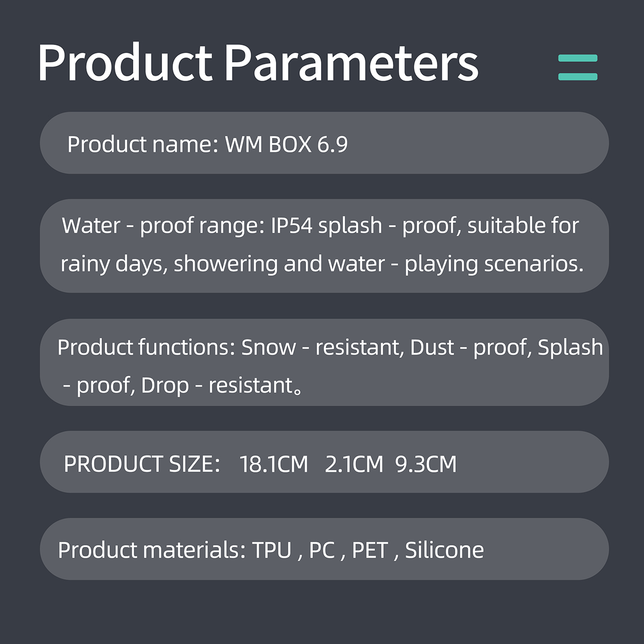Click the WM BOX 6.9 name text
The image size is (644, 644).
(286, 145)
